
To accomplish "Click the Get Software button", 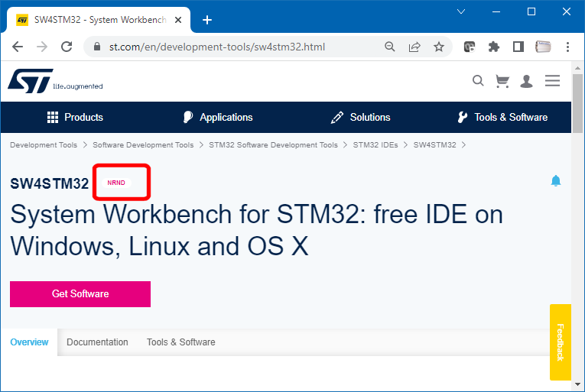I will pyautogui.click(x=80, y=294).
